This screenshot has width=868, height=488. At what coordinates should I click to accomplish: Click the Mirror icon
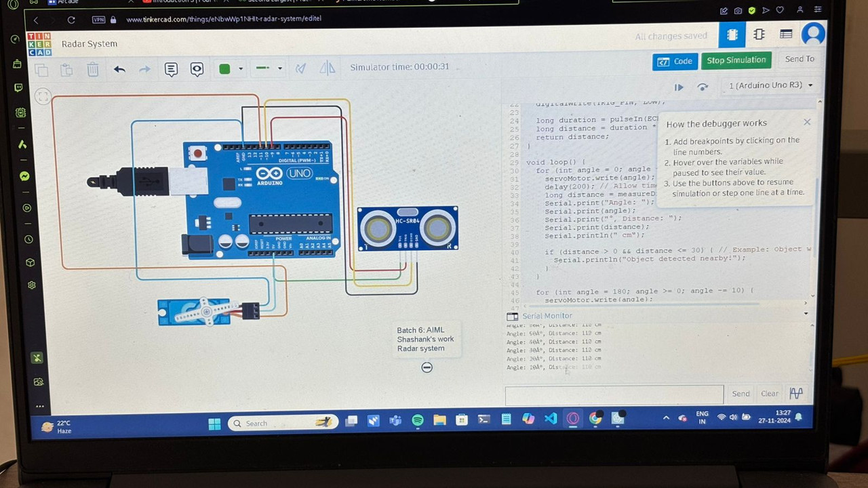pos(327,67)
